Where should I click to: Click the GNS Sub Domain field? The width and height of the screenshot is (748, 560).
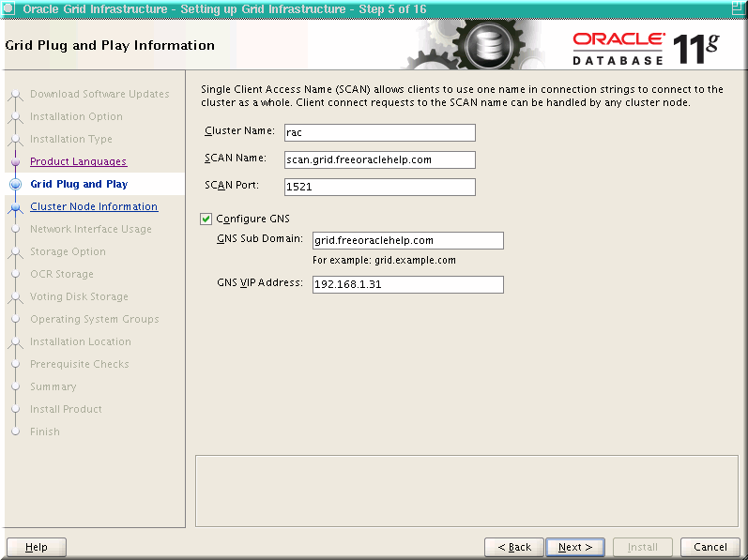[x=408, y=240]
